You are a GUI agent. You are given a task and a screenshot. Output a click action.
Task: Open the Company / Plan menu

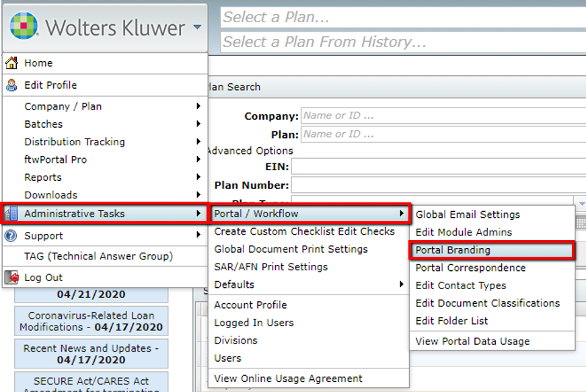coord(105,106)
